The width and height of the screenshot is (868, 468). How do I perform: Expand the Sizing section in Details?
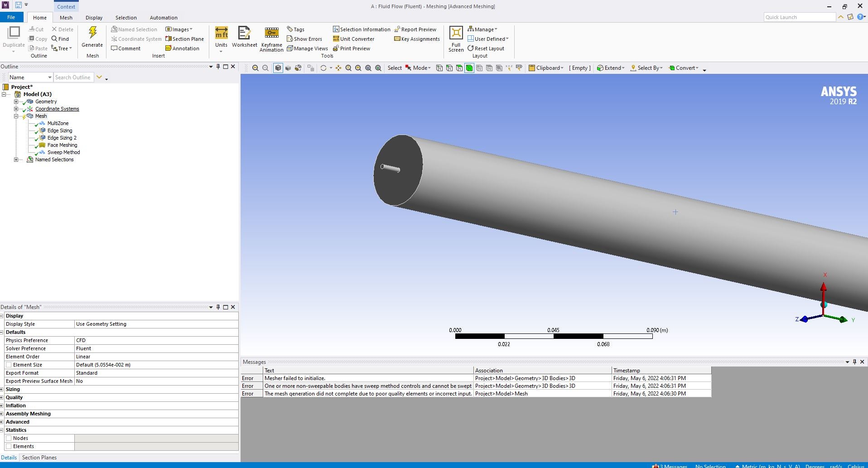point(2,389)
